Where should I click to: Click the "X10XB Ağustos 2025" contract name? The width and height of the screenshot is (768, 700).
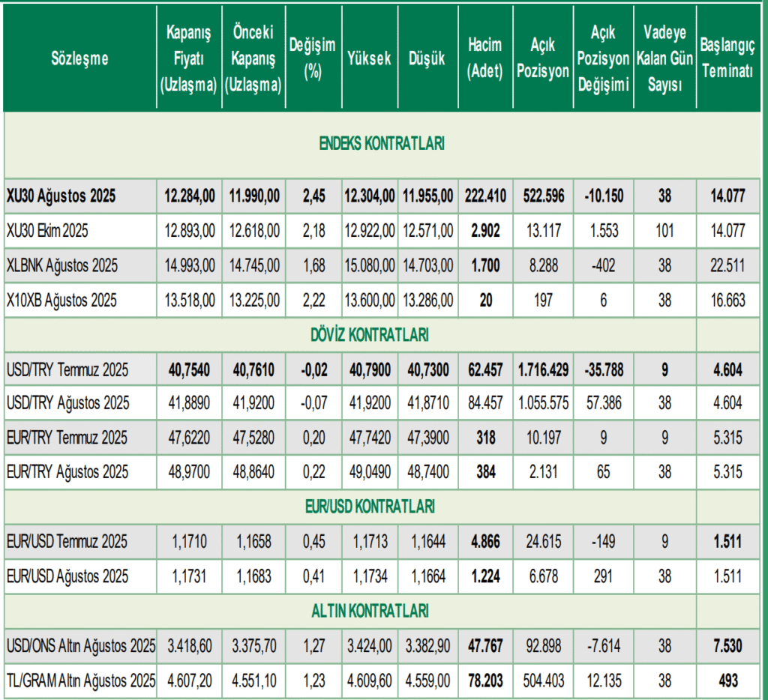click(61, 301)
